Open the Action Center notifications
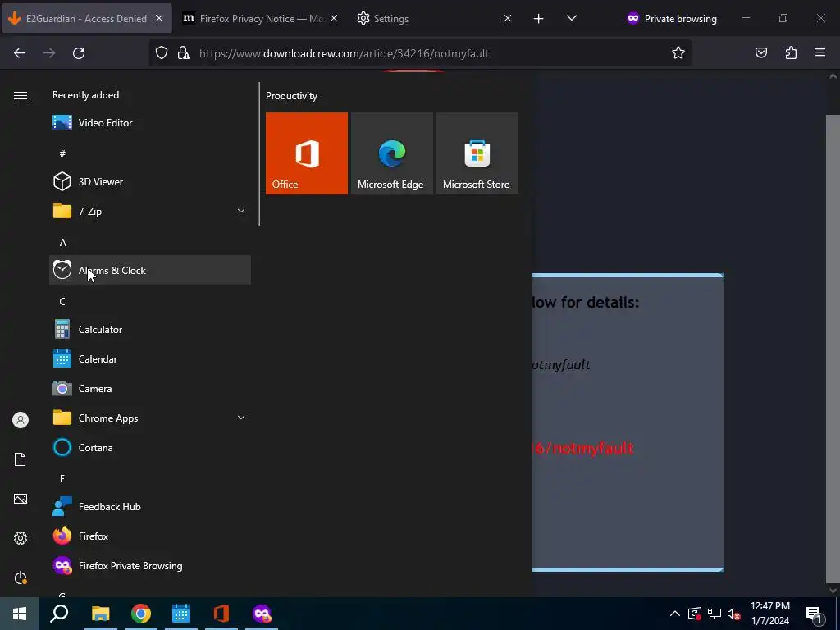Viewport: 840px width, 630px height. tap(815, 614)
